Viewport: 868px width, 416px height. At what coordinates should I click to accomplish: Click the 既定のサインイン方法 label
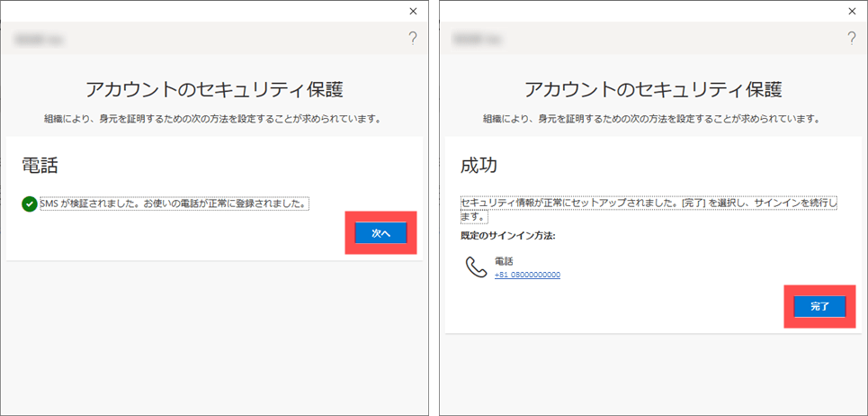507,235
